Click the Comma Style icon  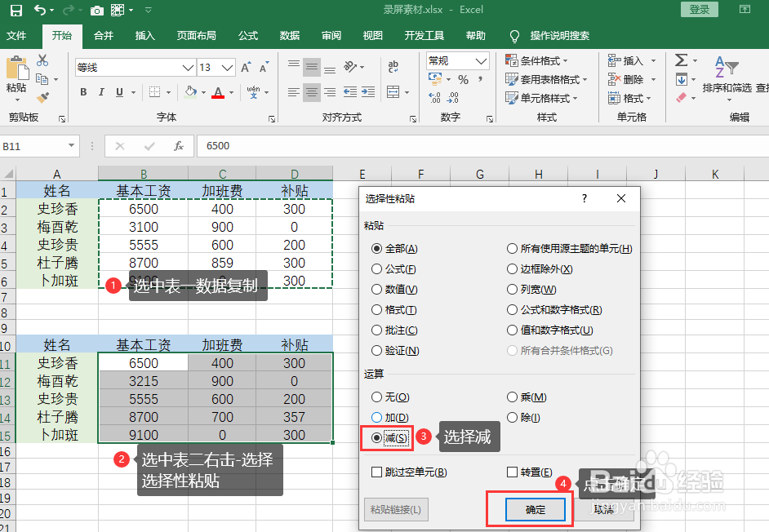pyautogui.click(x=480, y=79)
